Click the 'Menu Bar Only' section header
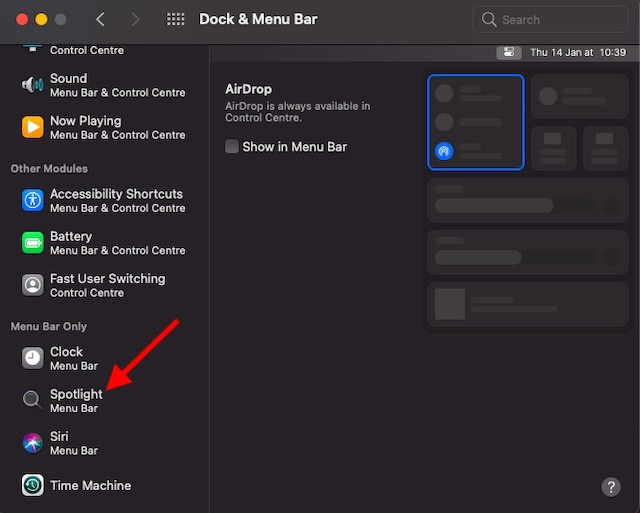 (49, 326)
